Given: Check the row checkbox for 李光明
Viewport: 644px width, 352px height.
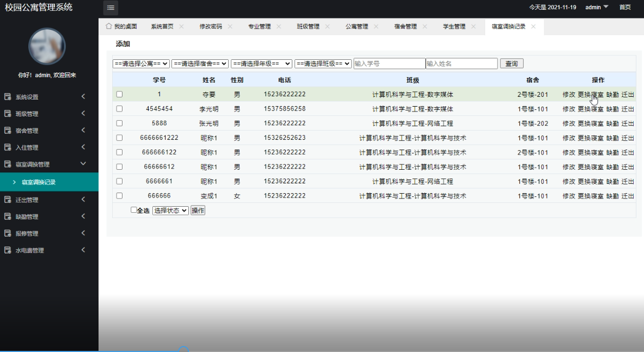Looking at the screenshot, I should 119,108.
